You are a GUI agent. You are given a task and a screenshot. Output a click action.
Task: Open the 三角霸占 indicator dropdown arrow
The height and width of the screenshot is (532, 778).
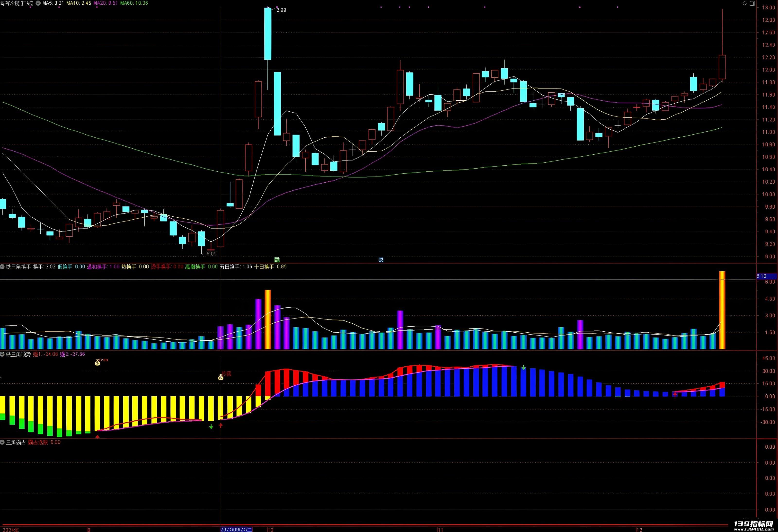tap(2, 442)
